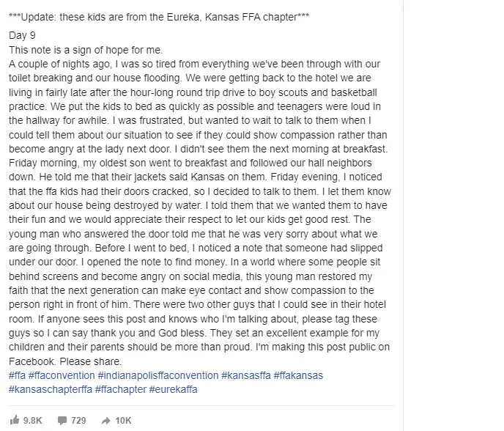Click the line starting 'Friday morning, my oldest son'
504x431 pixels.
[190, 163]
